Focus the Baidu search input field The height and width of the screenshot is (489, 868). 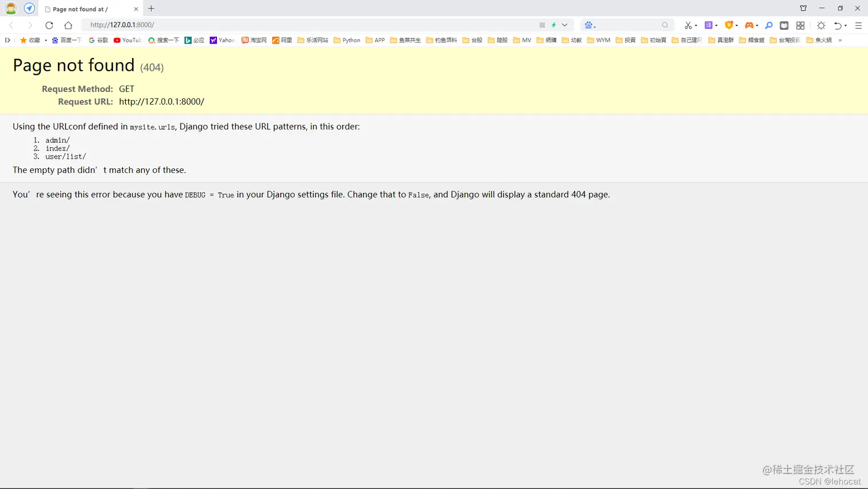pyautogui.click(x=629, y=25)
